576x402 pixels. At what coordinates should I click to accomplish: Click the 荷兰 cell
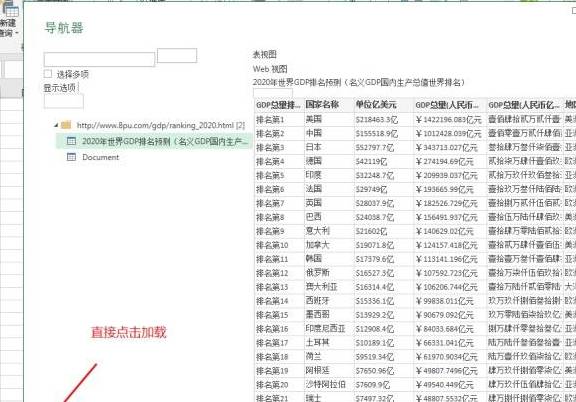coord(329,357)
